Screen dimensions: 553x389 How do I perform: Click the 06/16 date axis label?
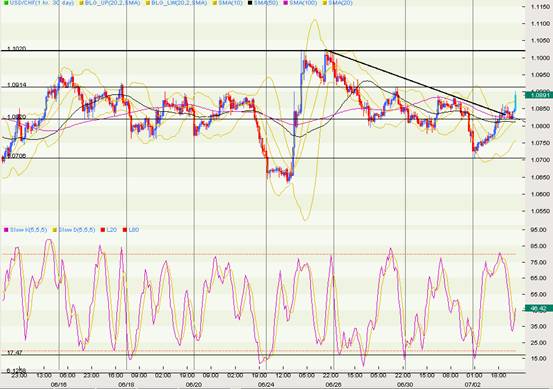coord(59,384)
